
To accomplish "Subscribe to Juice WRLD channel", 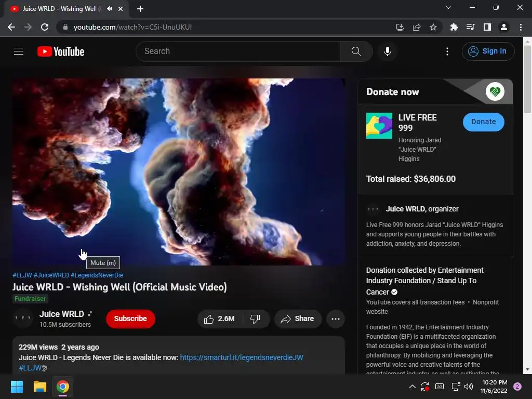I will pos(130,318).
